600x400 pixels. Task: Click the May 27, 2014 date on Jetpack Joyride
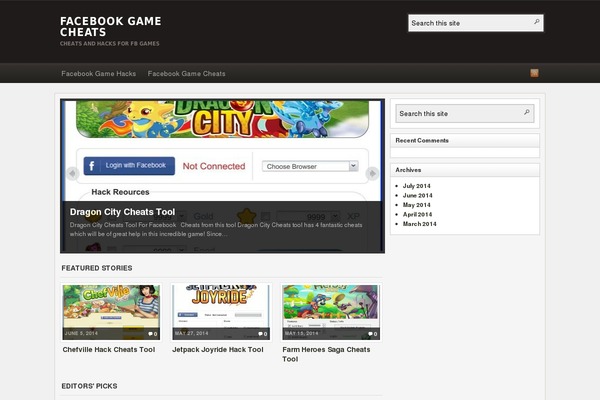191,333
